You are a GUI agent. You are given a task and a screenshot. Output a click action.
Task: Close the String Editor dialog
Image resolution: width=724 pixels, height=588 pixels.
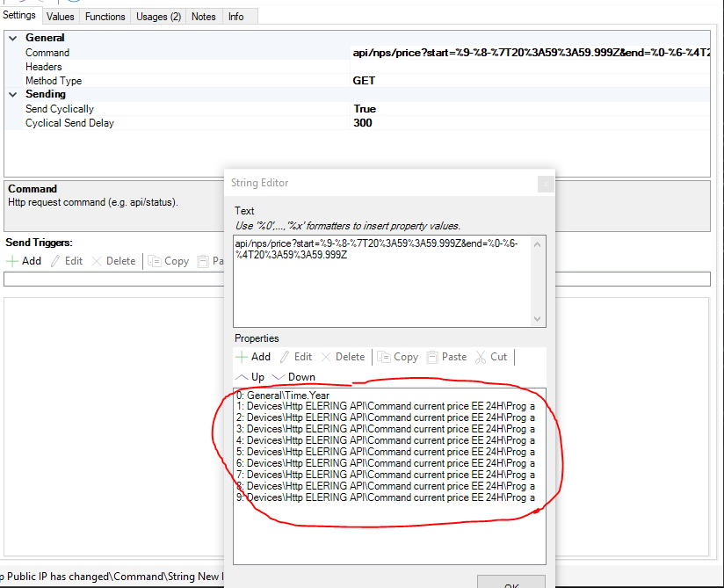click(x=545, y=184)
